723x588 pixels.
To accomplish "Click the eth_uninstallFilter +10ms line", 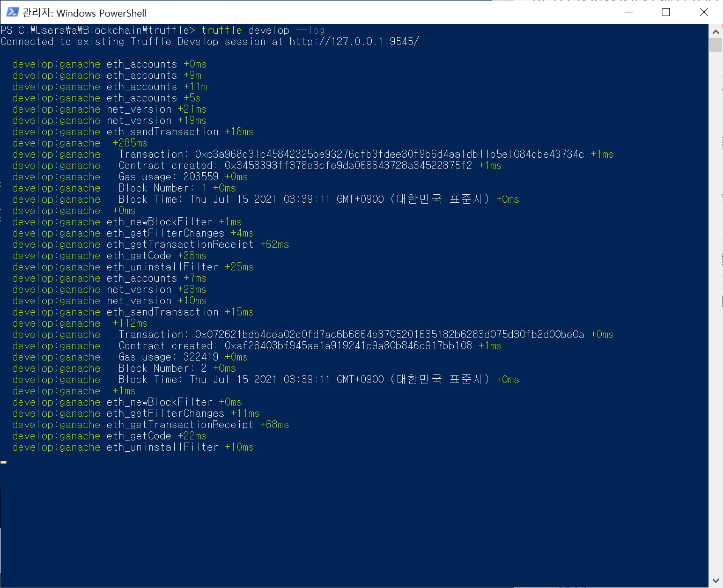I will point(133,447).
